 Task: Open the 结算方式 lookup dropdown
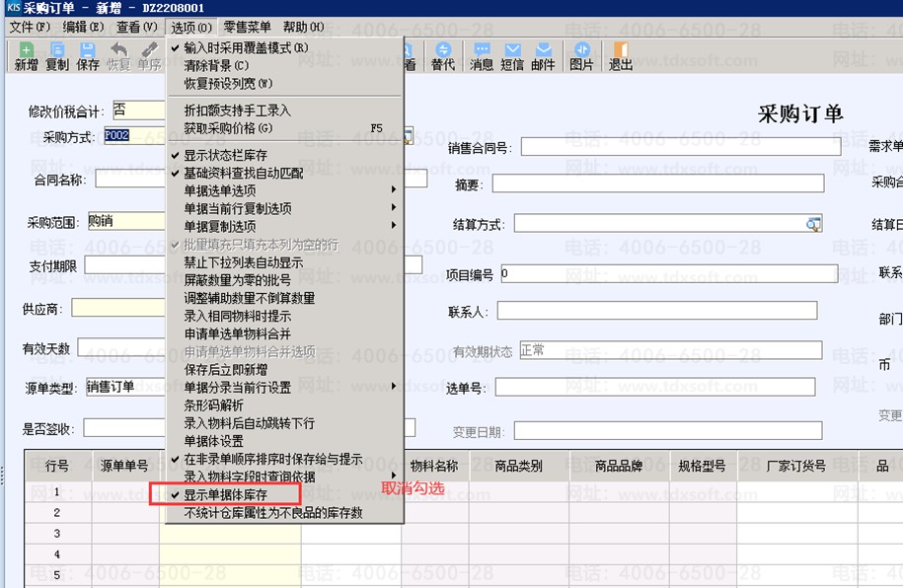coord(814,225)
